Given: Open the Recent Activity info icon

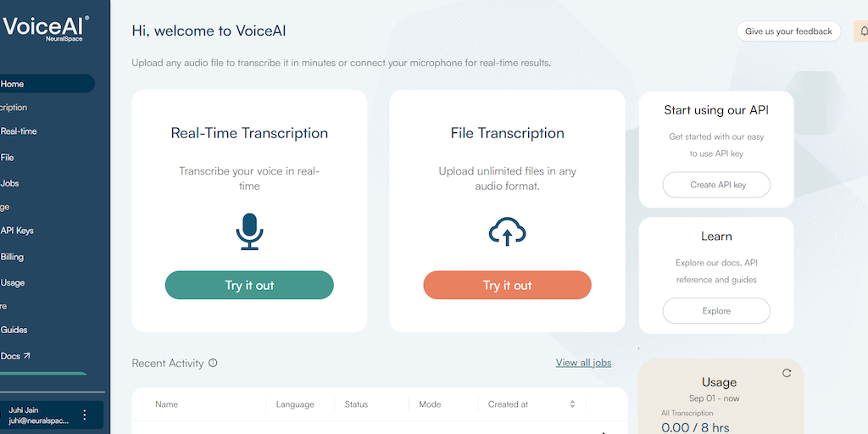Looking at the screenshot, I should pyautogui.click(x=213, y=363).
